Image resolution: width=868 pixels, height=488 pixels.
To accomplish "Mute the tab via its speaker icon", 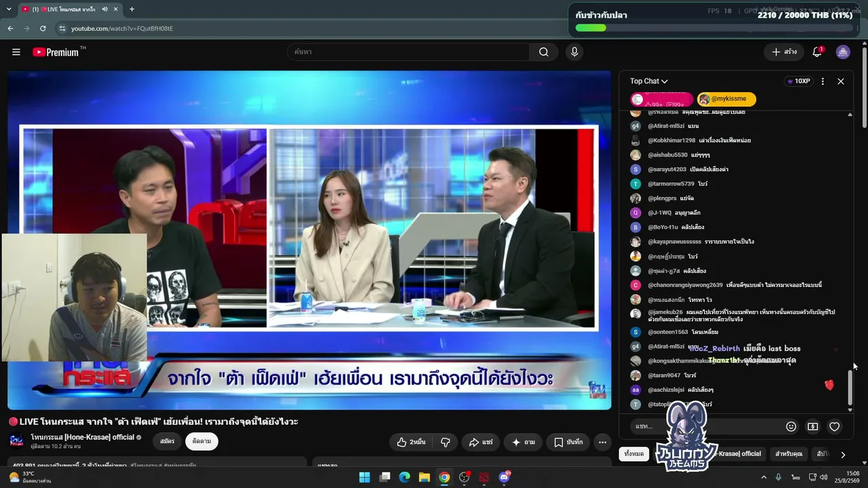I will pos(105,9).
